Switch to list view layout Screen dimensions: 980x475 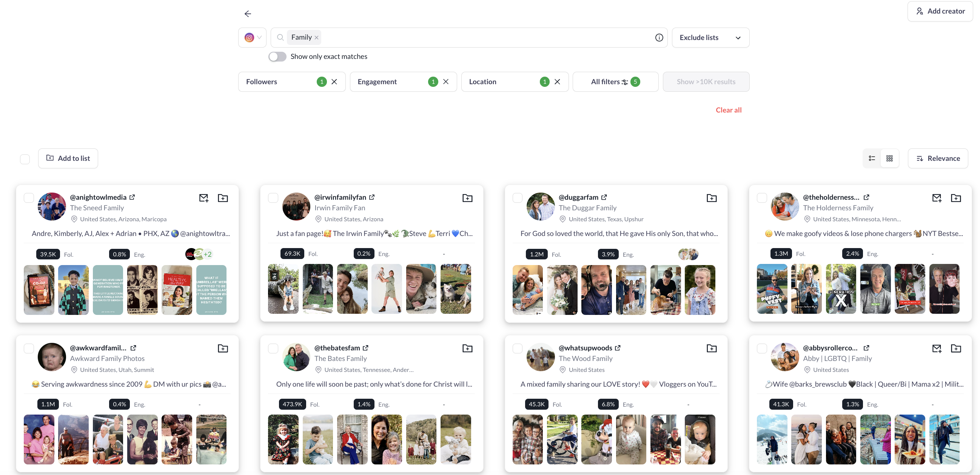point(872,158)
